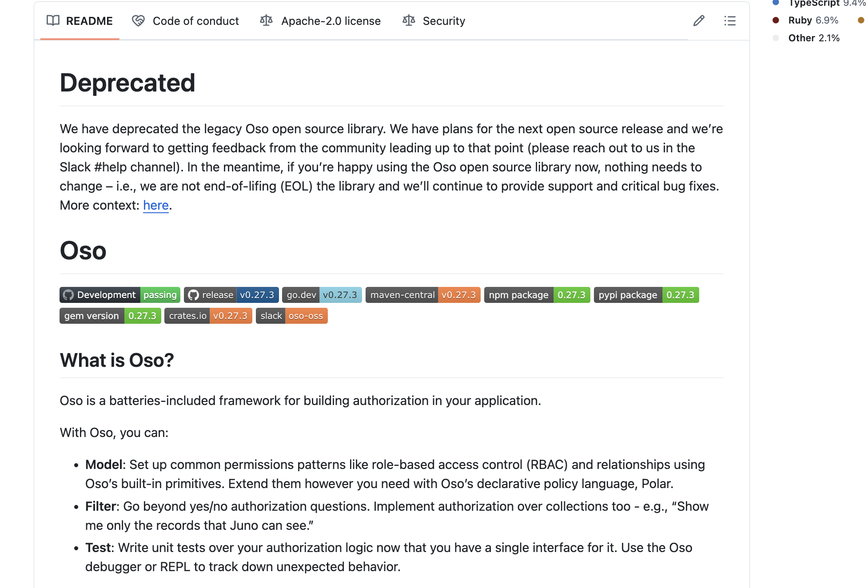Click the Code of conduct heart icon
This screenshot has height=588, width=868.
click(x=138, y=20)
